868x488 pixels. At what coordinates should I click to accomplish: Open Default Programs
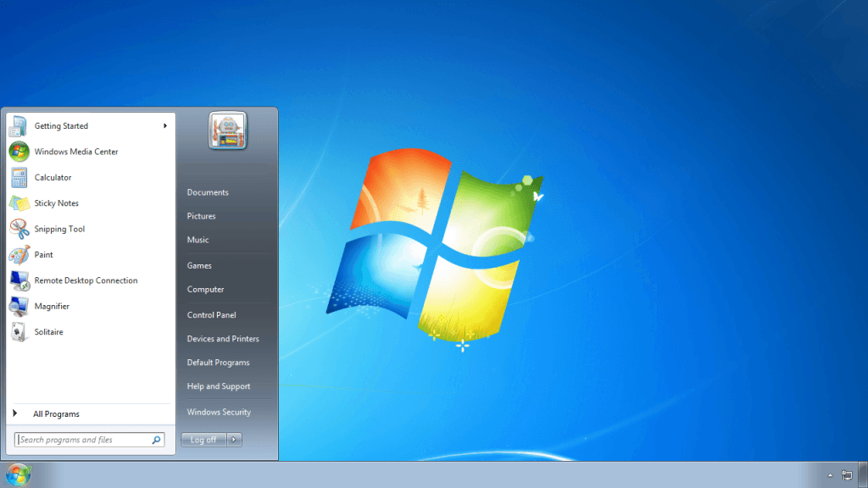[x=218, y=363]
